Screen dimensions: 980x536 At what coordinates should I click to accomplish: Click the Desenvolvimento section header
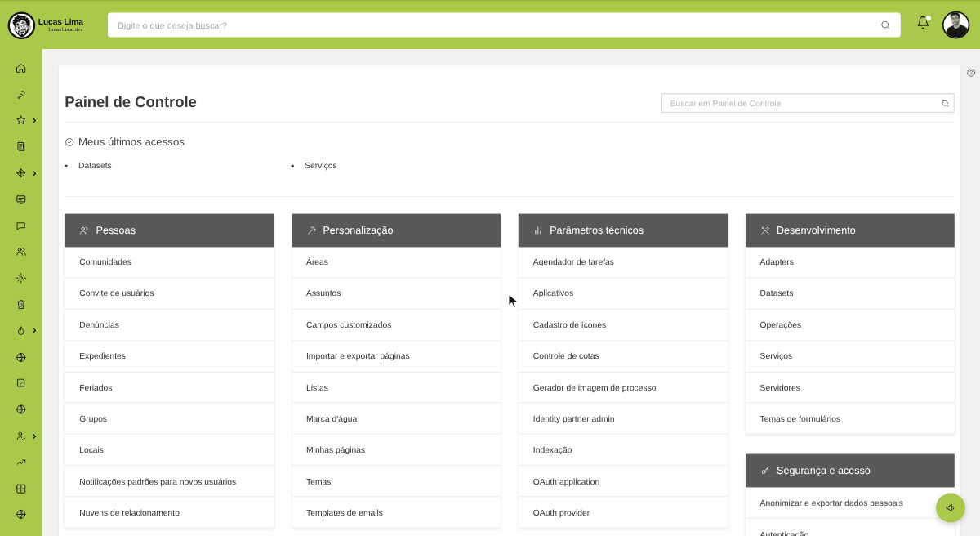click(x=850, y=230)
